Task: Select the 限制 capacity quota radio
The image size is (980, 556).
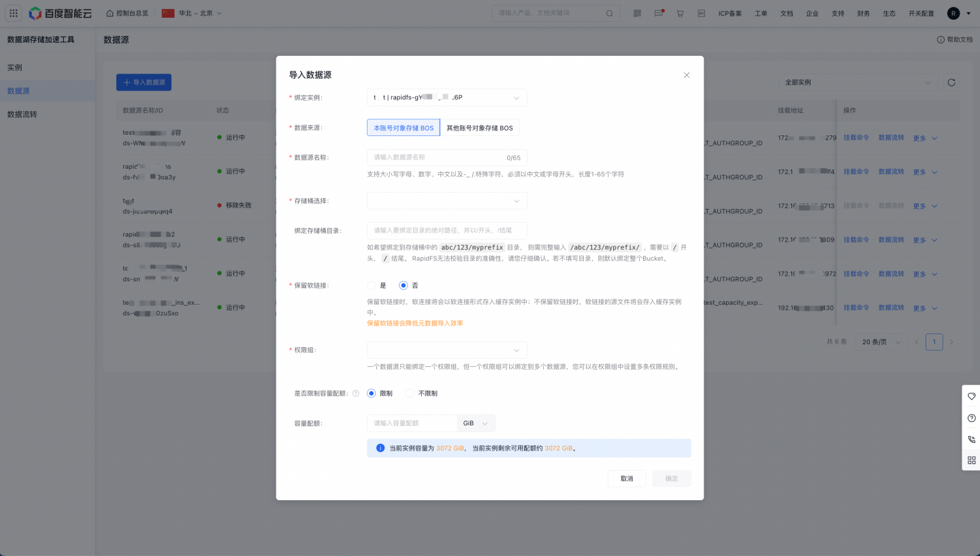Action: [372, 393]
